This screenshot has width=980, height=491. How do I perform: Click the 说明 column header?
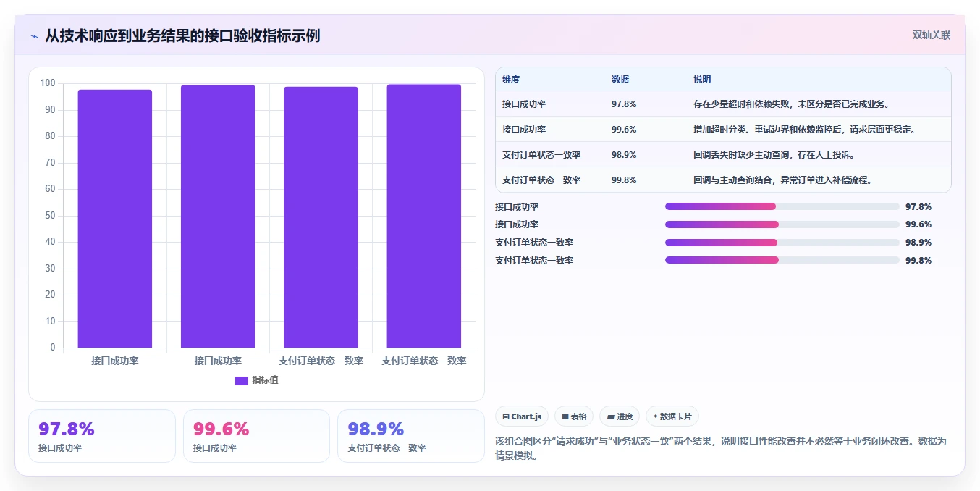(x=702, y=80)
